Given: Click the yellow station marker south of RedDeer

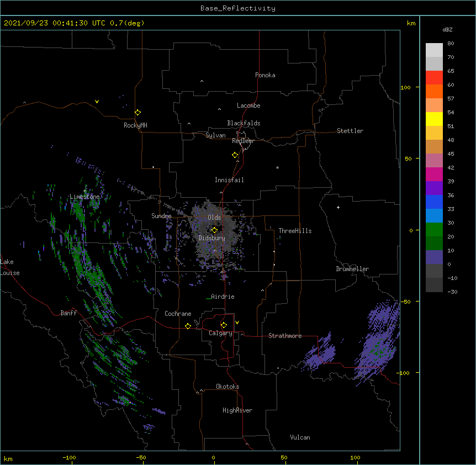Looking at the screenshot, I should coord(235,155).
